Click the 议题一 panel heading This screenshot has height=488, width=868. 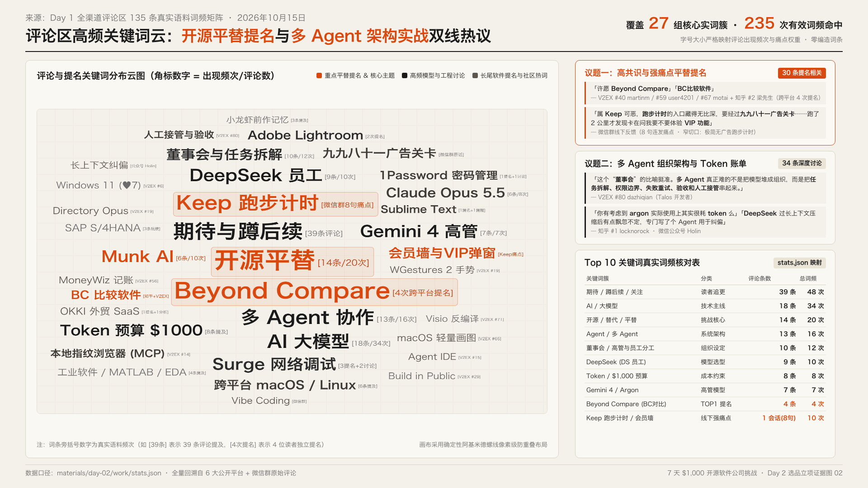coord(645,73)
